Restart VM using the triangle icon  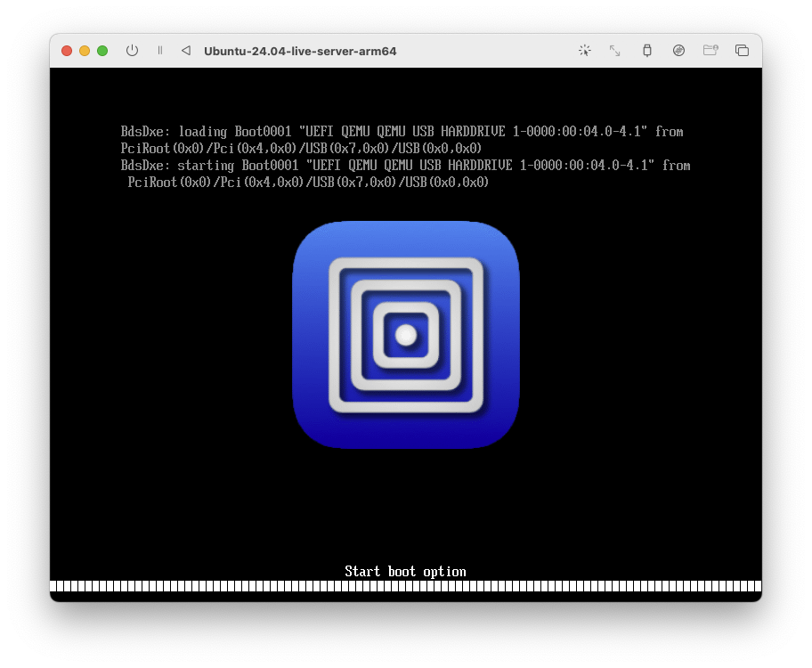point(186,51)
